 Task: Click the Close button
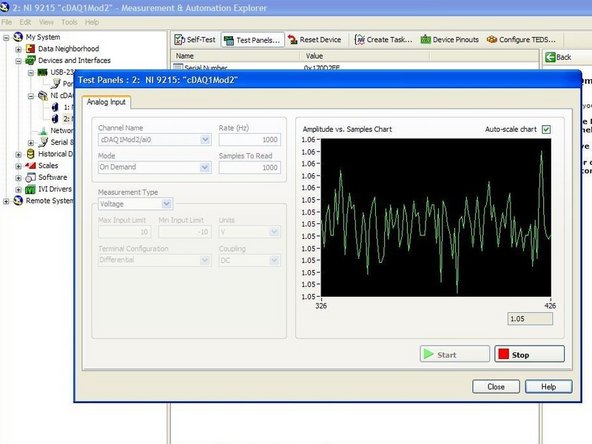[x=496, y=387]
